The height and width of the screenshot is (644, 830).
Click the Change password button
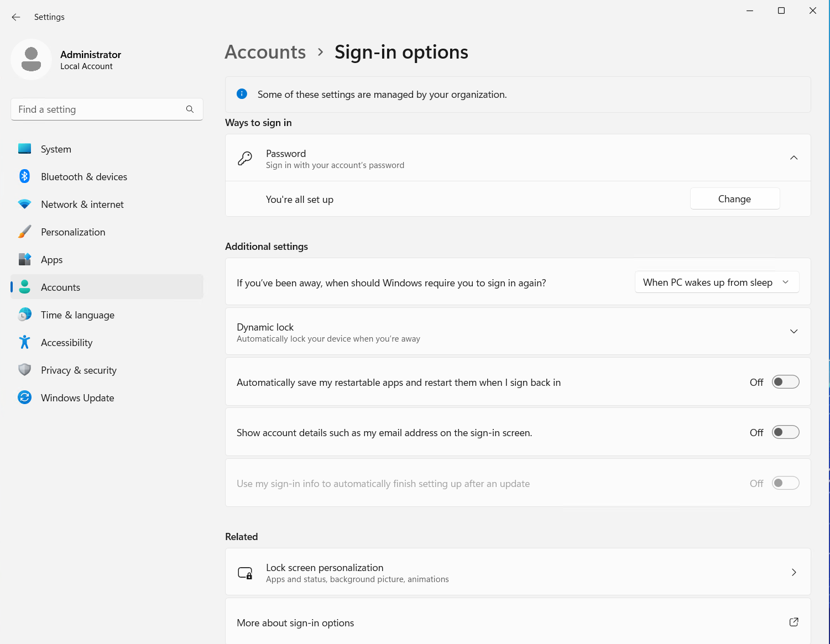coord(735,199)
